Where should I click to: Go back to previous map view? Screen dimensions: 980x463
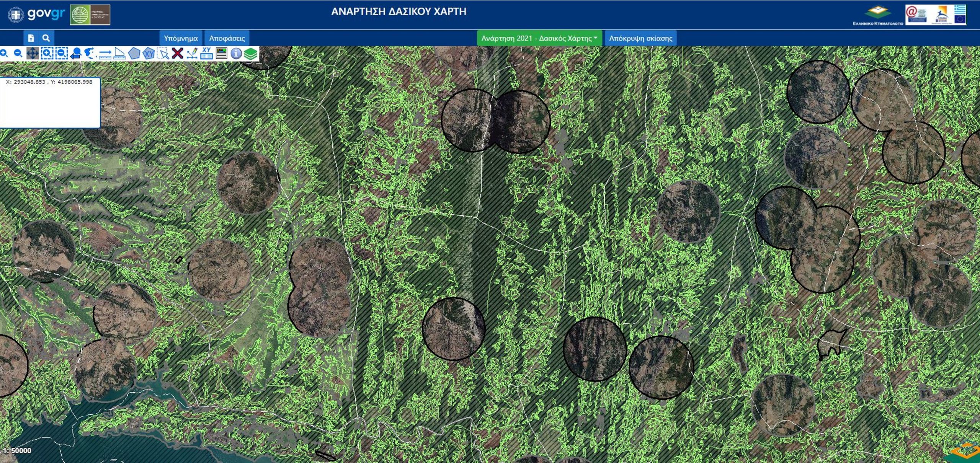click(76, 54)
